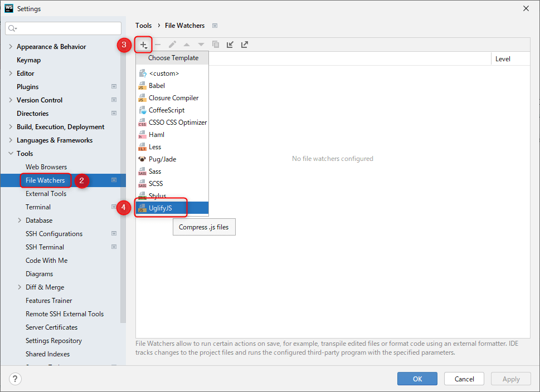The height and width of the screenshot is (392, 540).
Task: Click the Apply button
Action: tap(511, 379)
